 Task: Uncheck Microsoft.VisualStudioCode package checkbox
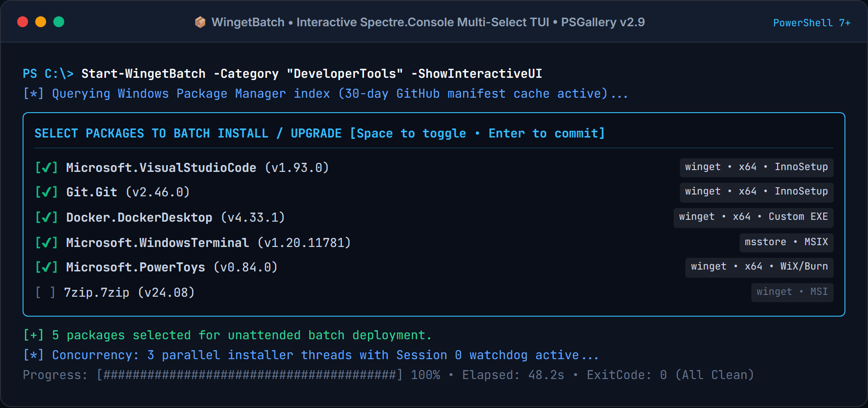click(47, 168)
